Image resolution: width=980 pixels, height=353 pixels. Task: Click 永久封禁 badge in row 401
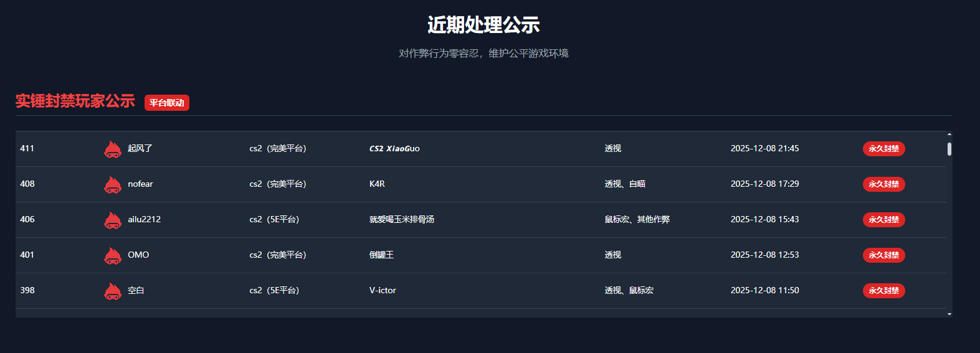tap(883, 255)
